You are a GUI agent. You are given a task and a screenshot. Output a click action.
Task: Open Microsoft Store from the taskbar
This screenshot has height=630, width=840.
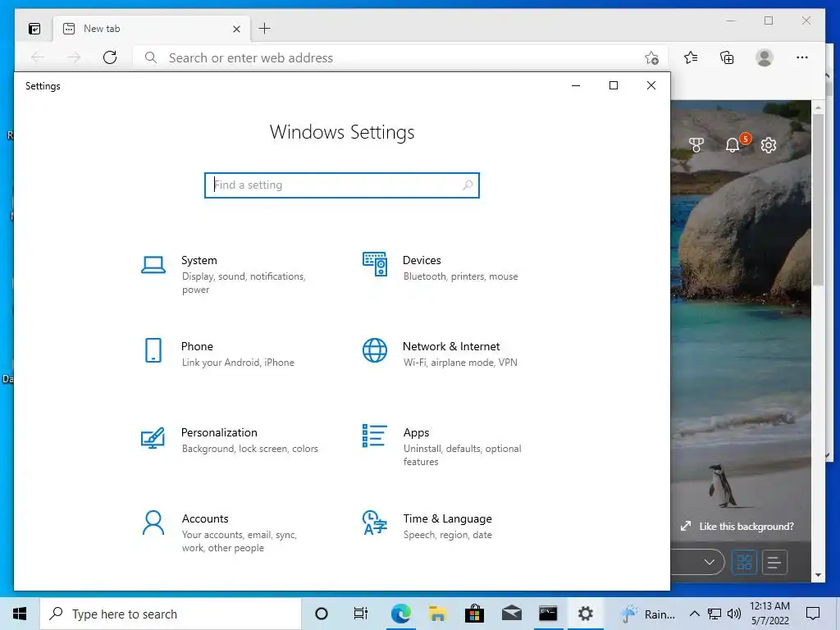474,614
